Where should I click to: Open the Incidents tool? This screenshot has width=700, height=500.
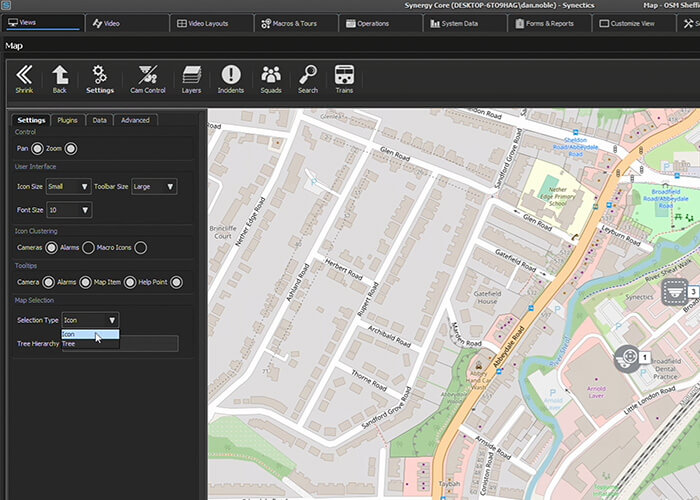pos(231,79)
